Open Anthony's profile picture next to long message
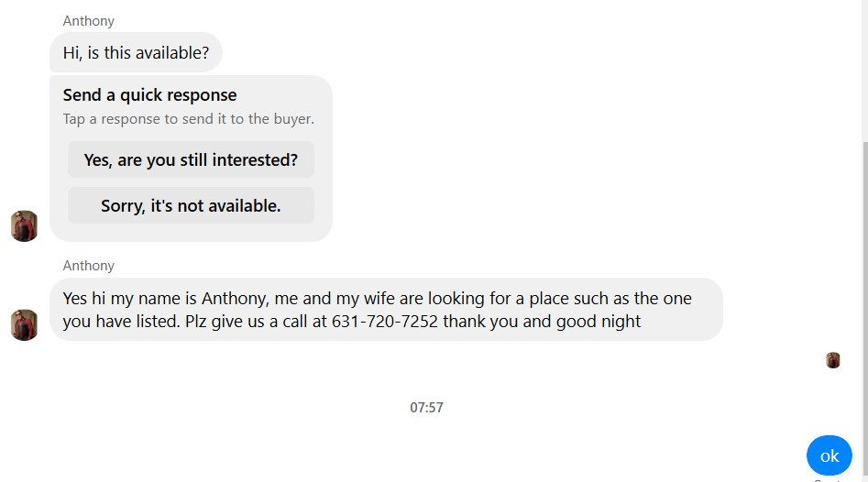This screenshot has width=868, height=482. click(25, 324)
